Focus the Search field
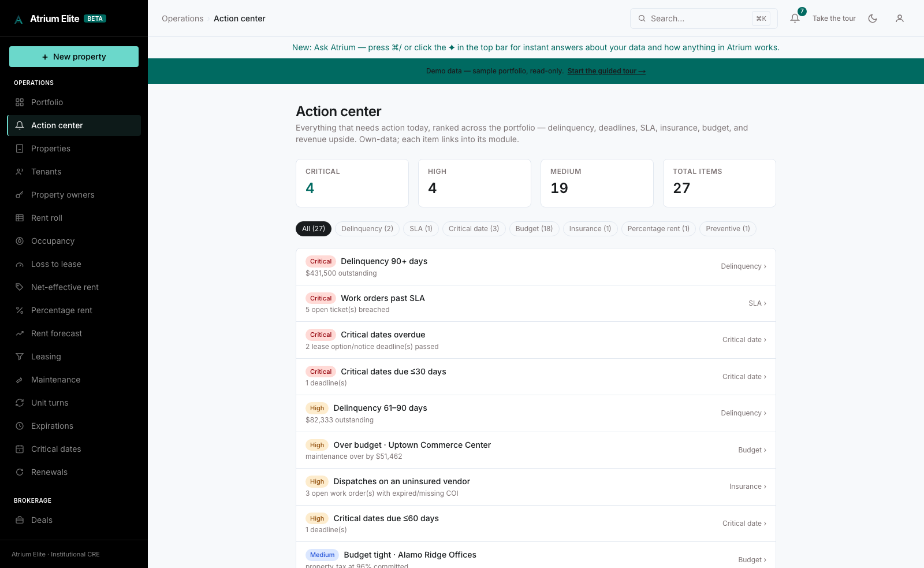 click(x=703, y=18)
